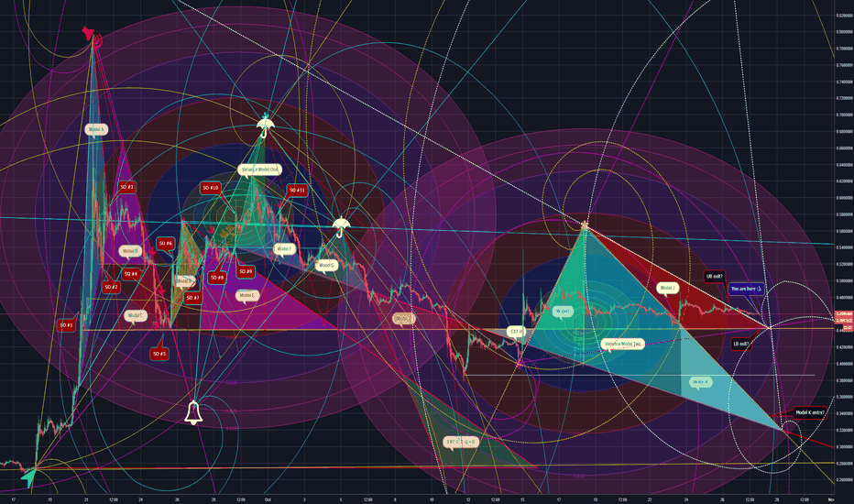Viewport: 854px width, 504px height.
Task: Select the Model B callout label
Action: (130, 251)
